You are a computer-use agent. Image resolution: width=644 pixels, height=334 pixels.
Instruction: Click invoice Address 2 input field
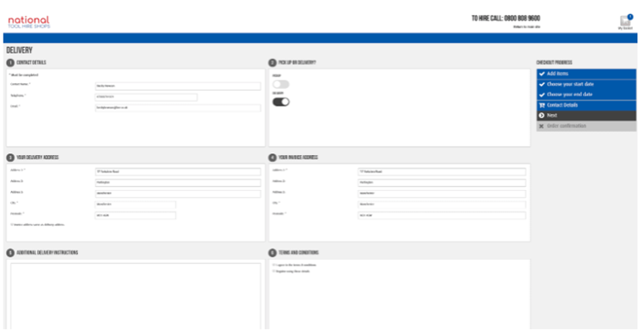(442, 182)
